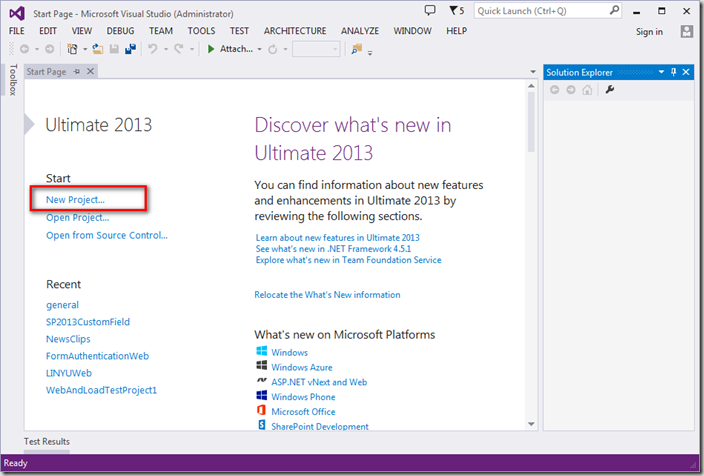Expand the Toolbox side tab
This screenshot has height=476, width=704.
coord(13,79)
